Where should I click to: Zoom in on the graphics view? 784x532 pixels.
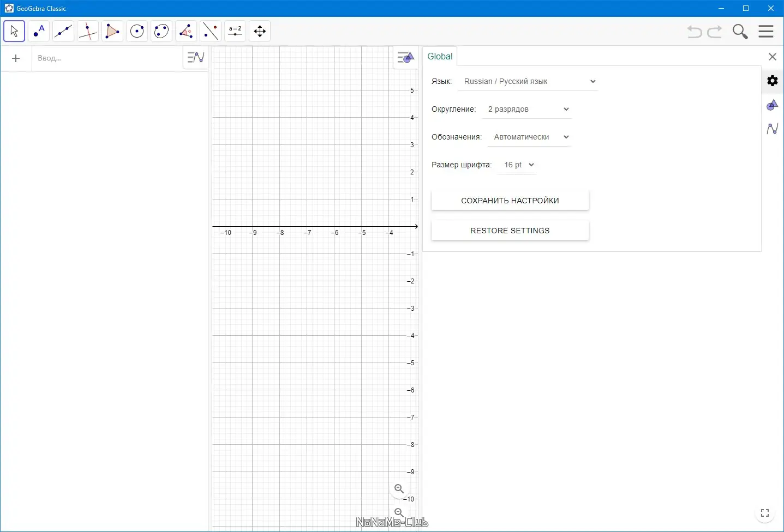click(399, 489)
